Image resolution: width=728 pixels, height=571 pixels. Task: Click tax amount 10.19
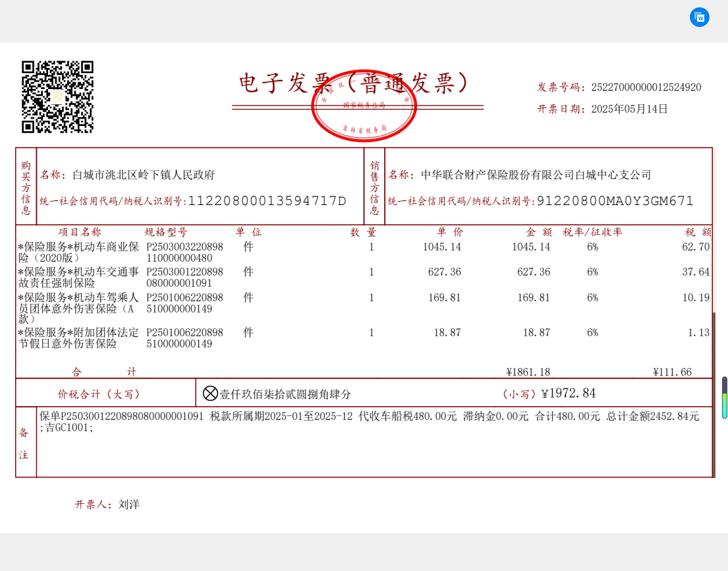pos(696,297)
